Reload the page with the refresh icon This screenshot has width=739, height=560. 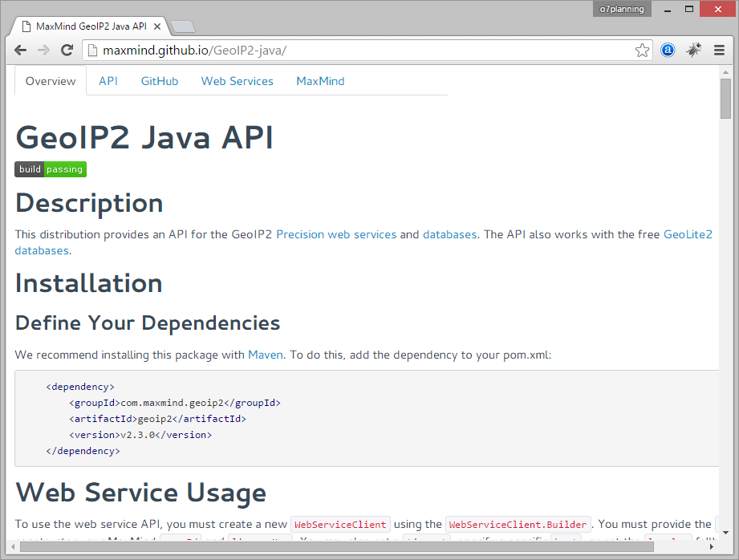tap(67, 50)
